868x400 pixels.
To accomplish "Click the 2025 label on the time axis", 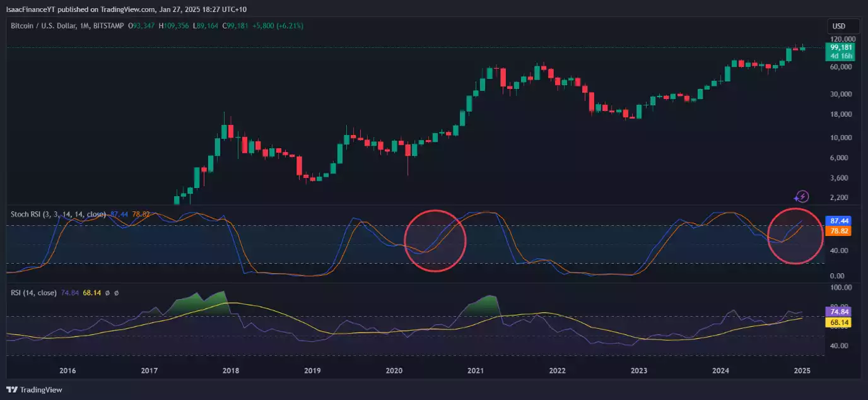I will click(802, 371).
